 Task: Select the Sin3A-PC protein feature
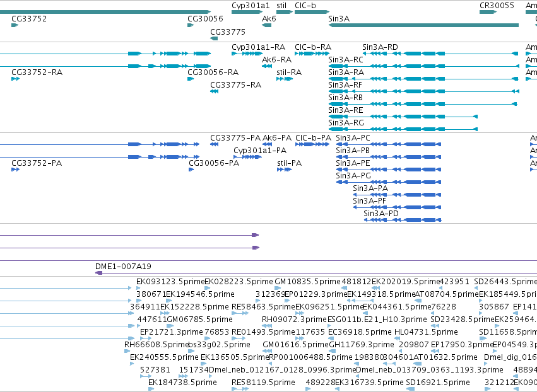coord(388,144)
